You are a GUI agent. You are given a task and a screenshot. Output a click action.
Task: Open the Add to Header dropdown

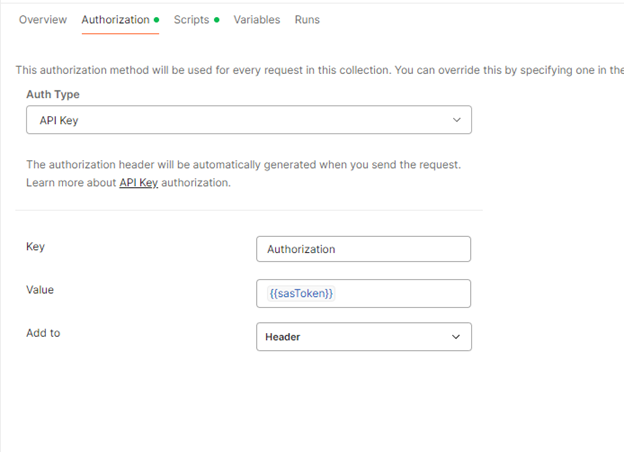click(363, 337)
